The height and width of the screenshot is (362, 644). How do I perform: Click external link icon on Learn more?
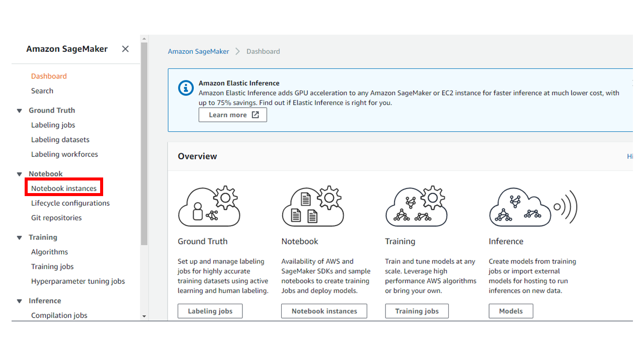[255, 115]
